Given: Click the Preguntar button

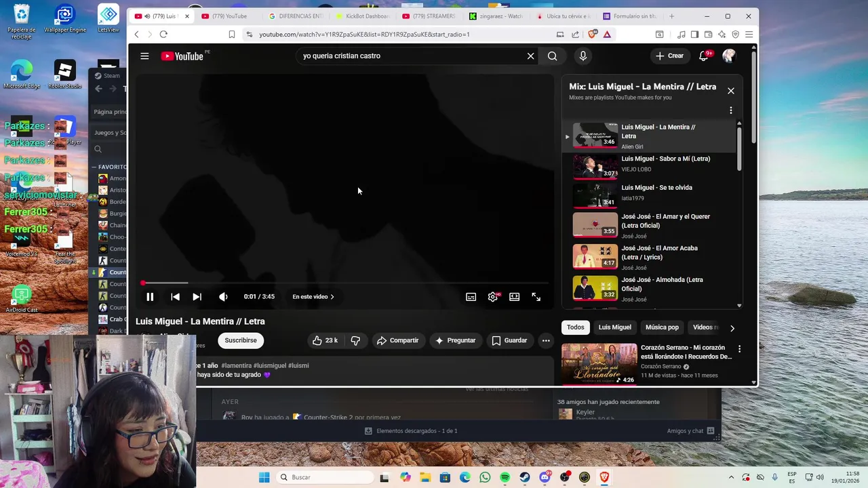Looking at the screenshot, I should click(455, 340).
